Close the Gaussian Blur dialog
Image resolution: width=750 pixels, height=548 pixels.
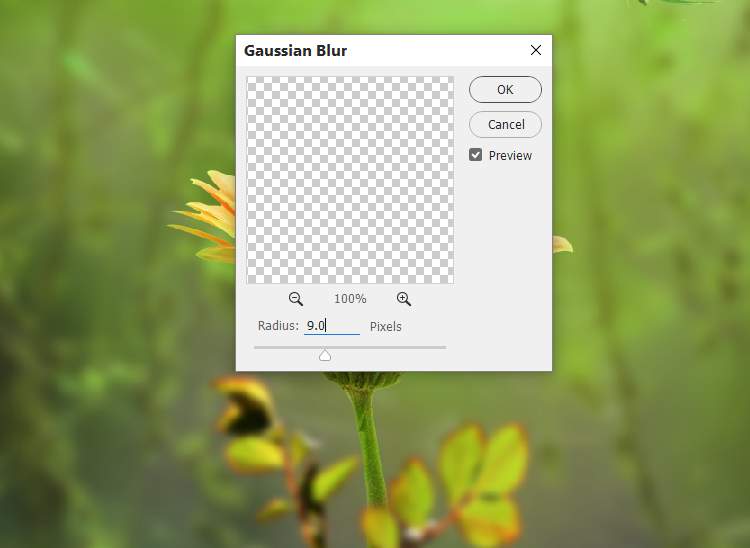(x=536, y=50)
